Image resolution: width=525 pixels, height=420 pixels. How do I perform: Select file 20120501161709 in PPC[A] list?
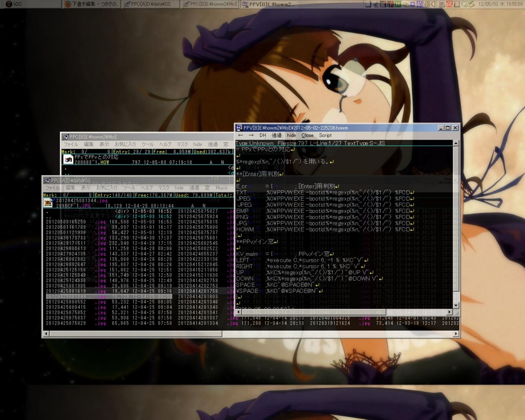[108, 227]
